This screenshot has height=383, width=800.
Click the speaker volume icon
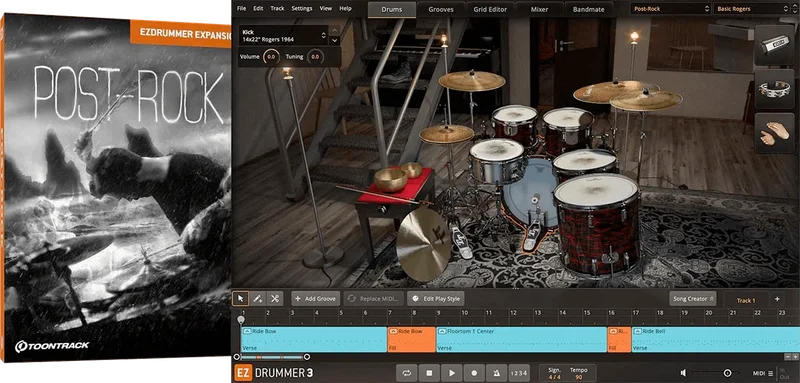(683, 373)
